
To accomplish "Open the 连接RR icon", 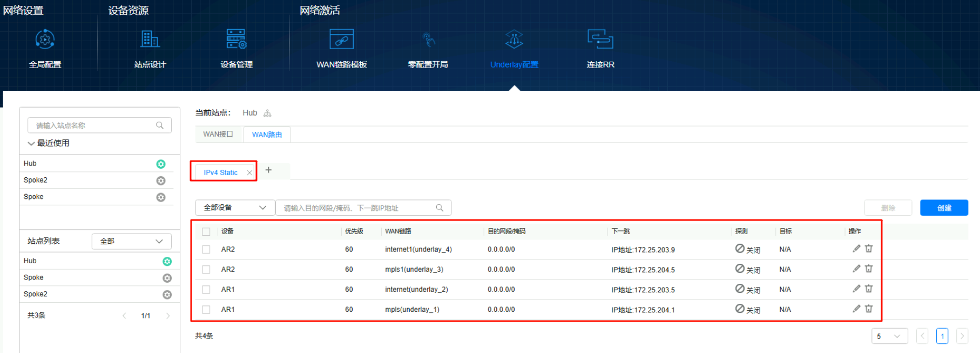I will [x=600, y=39].
